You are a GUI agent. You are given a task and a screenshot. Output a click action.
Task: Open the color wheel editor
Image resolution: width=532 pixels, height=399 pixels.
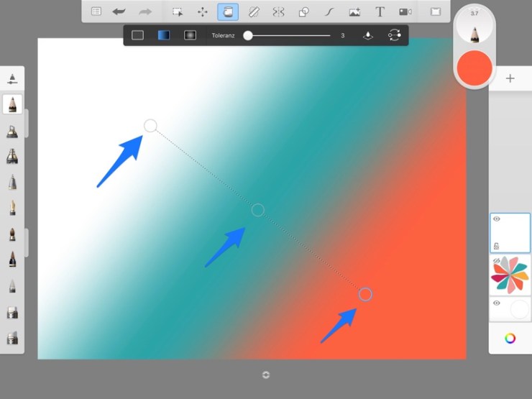pos(510,339)
